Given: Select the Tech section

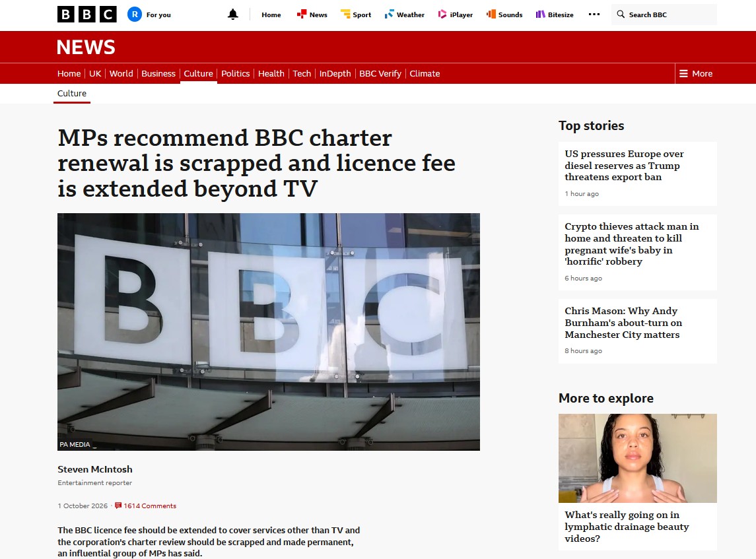Looking at the screenshot, I should 302,74.
